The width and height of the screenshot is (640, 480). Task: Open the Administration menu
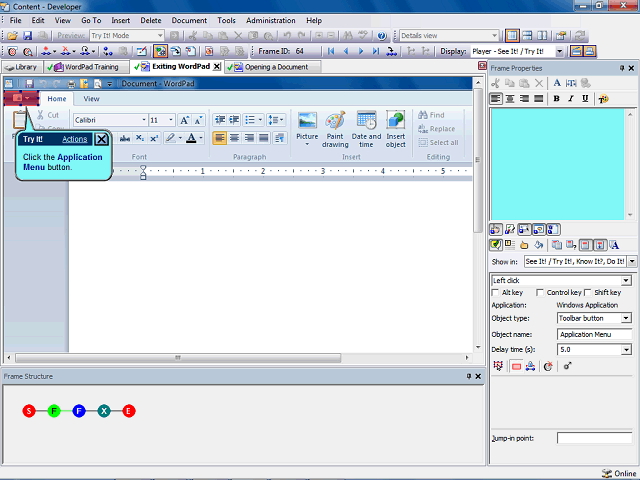pyautogui.click(x=271, y=20)
